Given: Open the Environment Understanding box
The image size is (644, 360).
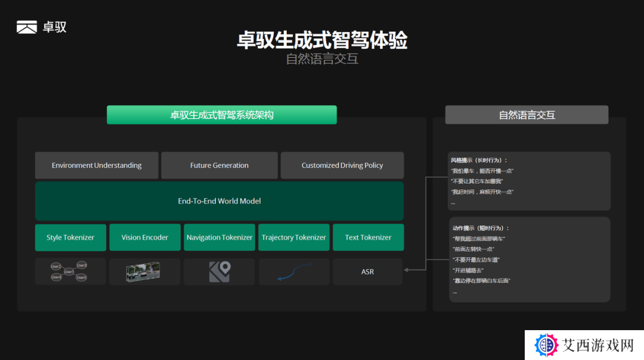Looking at the screenshot, I should point(97,165).
